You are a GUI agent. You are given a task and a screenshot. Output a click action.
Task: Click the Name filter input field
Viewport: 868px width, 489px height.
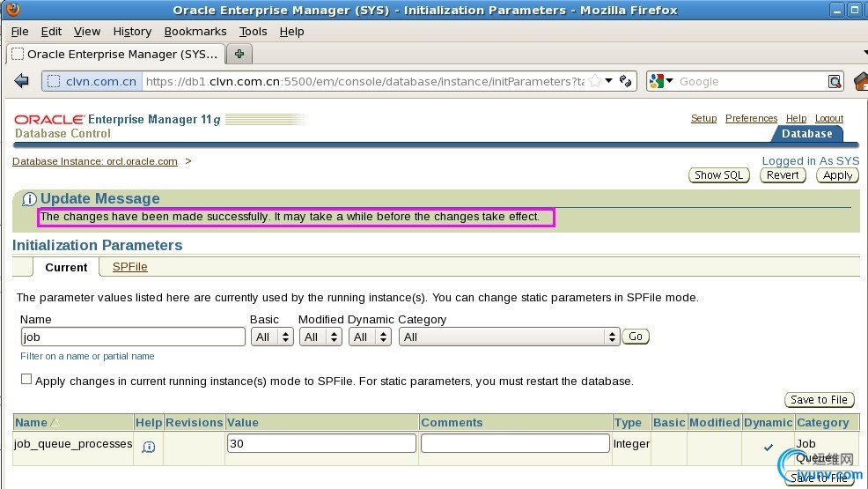[133, 337]
